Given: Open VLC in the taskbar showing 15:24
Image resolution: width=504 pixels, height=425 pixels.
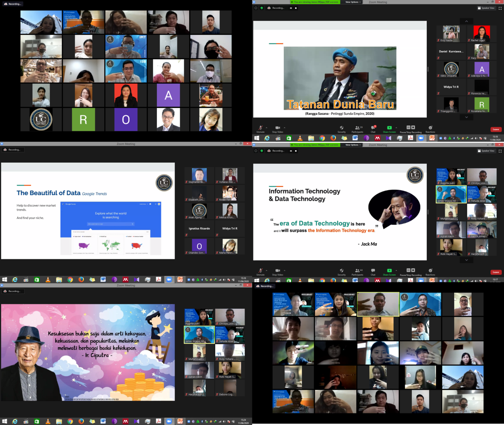Looking at the screenshot, I should tap(48, 421).
